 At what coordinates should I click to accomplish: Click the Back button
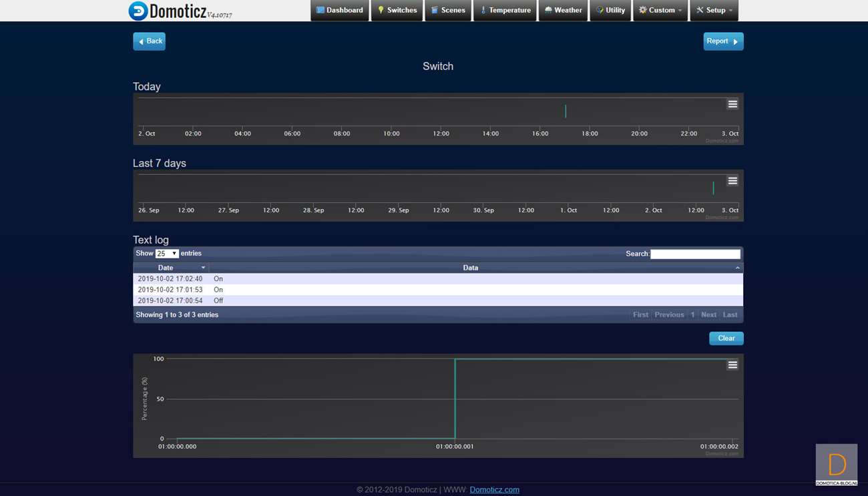click(x=150, y=41)
